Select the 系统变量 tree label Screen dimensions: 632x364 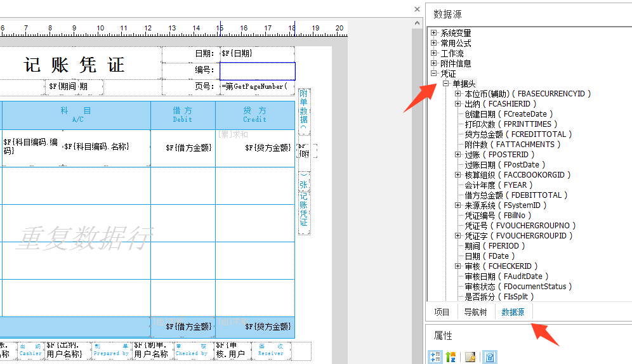[x=456, y=33]
